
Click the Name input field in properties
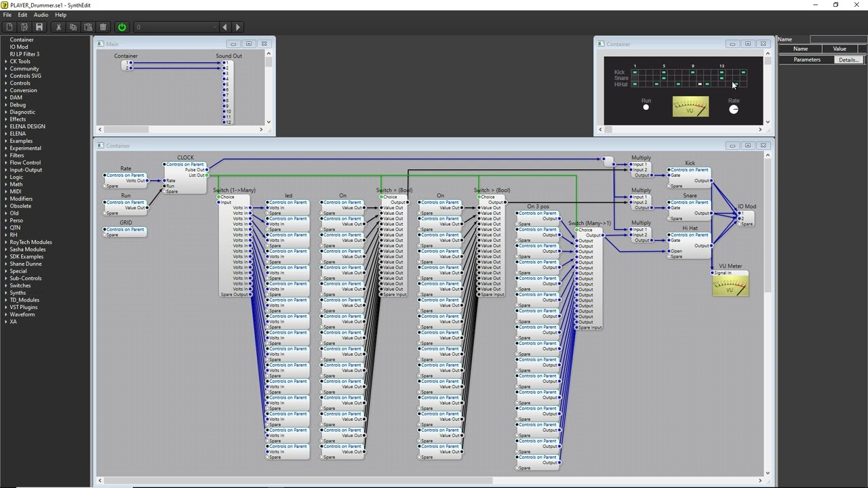pos(838,39)
